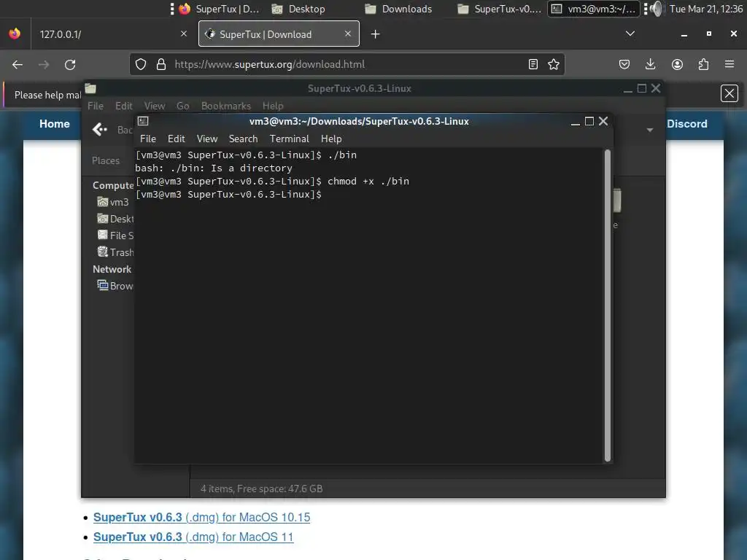Open a new Firefox tab with plus

click(x=376, y=34)
